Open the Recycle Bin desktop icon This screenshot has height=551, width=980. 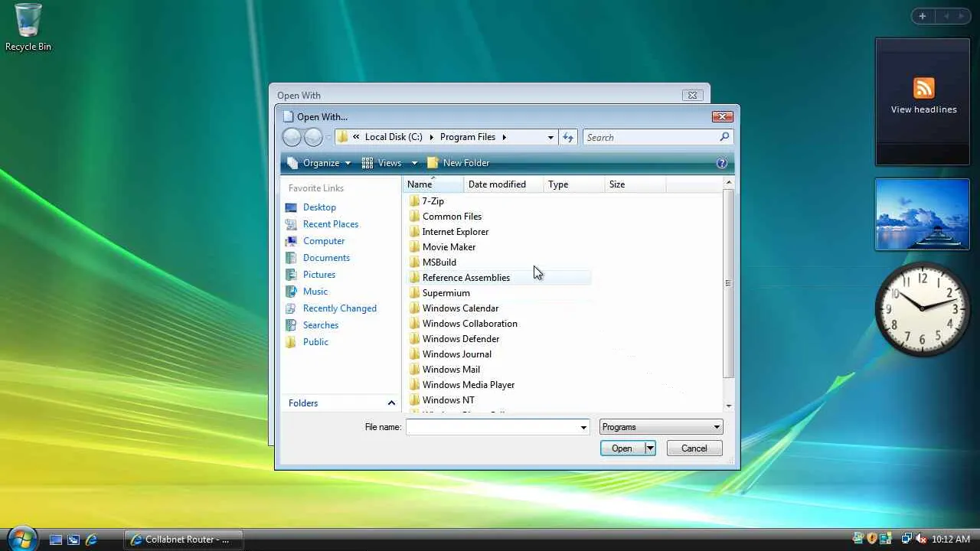pos(28,28)
